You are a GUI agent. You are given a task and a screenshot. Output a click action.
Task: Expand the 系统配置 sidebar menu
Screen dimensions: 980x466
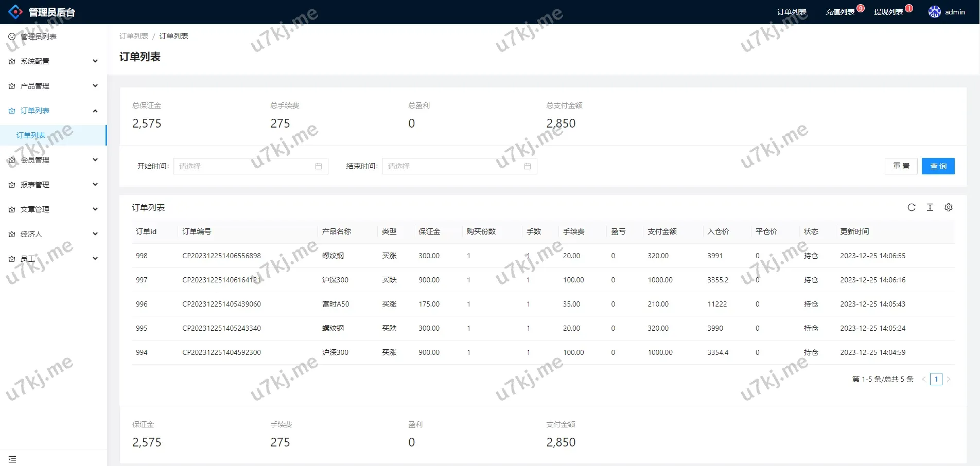pos(53,61)
